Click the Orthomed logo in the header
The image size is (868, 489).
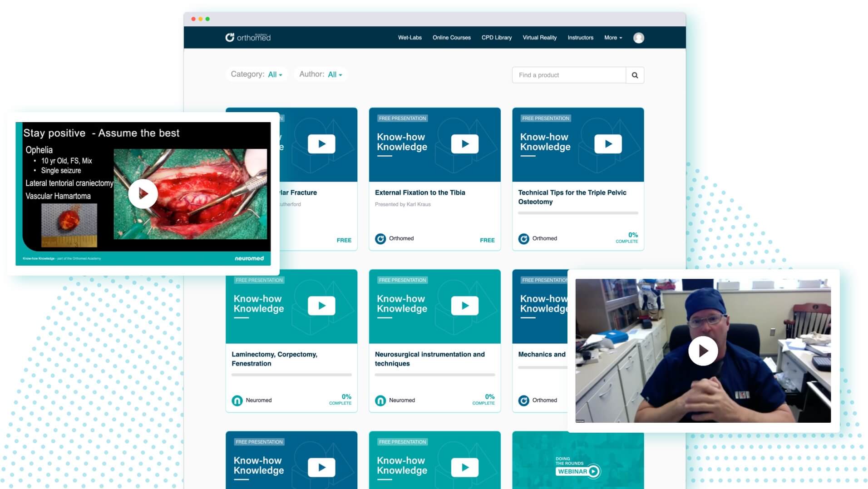[x=248, y=37]
